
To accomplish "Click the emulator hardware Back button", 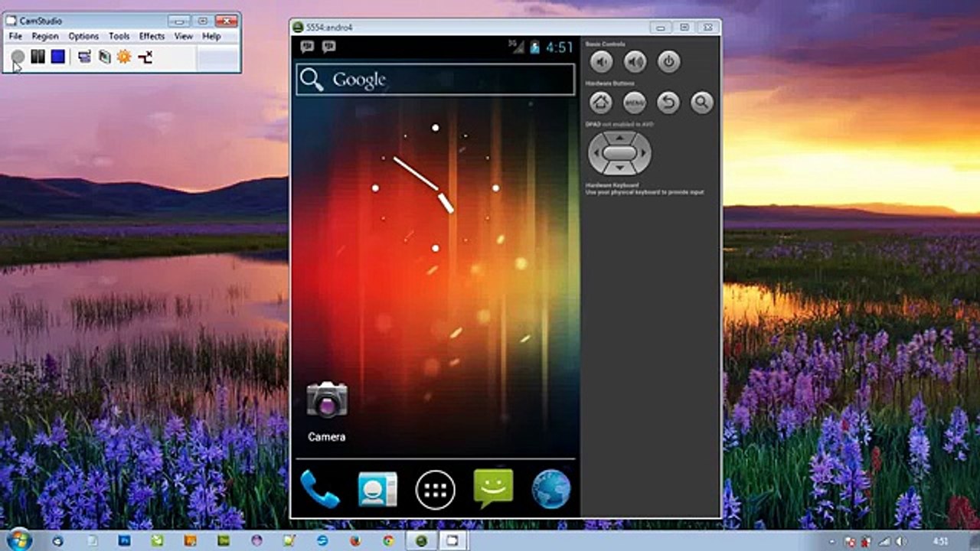I will click(x=668, y=102).
